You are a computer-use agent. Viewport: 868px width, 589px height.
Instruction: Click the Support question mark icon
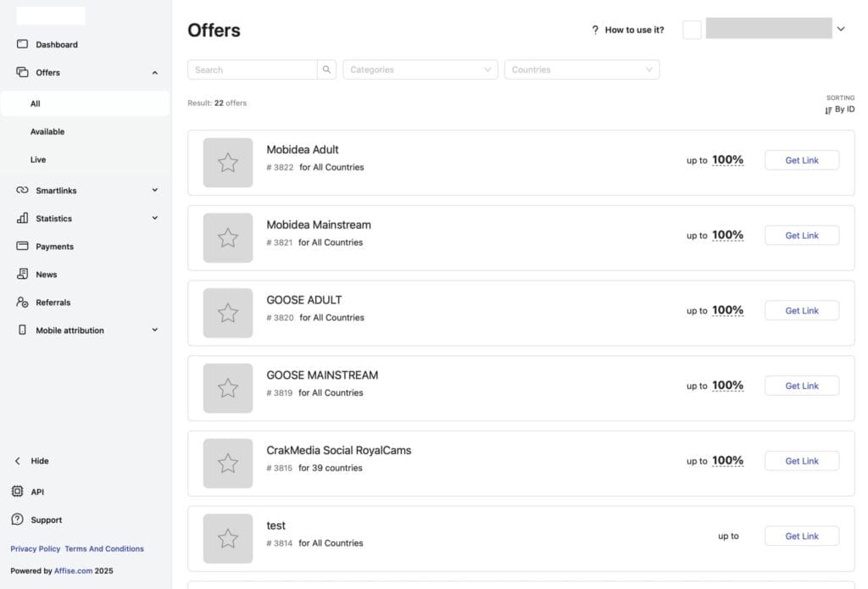17,520
